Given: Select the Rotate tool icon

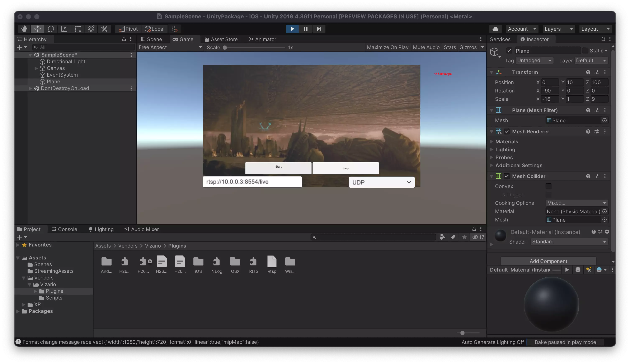Looking at the screenshot, I should pyautogui.click(x=51, y=29).
